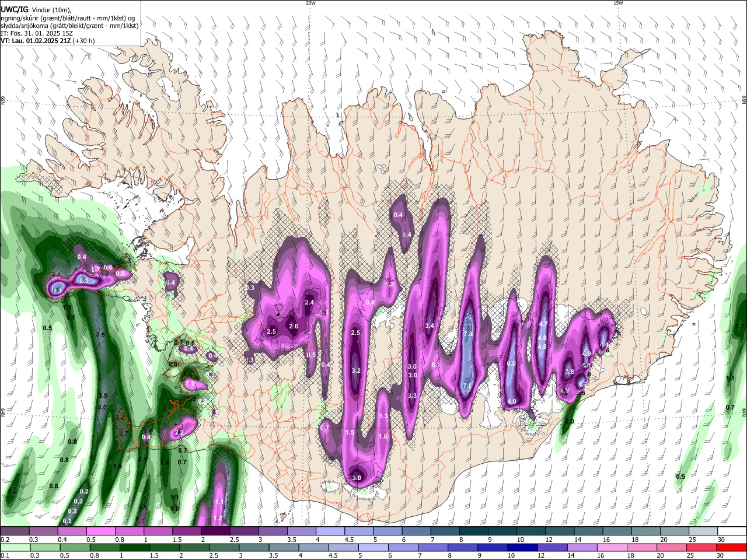Click the darkest purple swatch in snow legend

tap(215, 531)
